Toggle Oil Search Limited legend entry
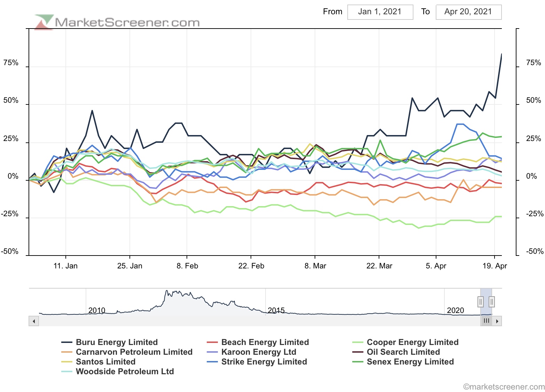 pyautogui.click(x=396, y=352)
